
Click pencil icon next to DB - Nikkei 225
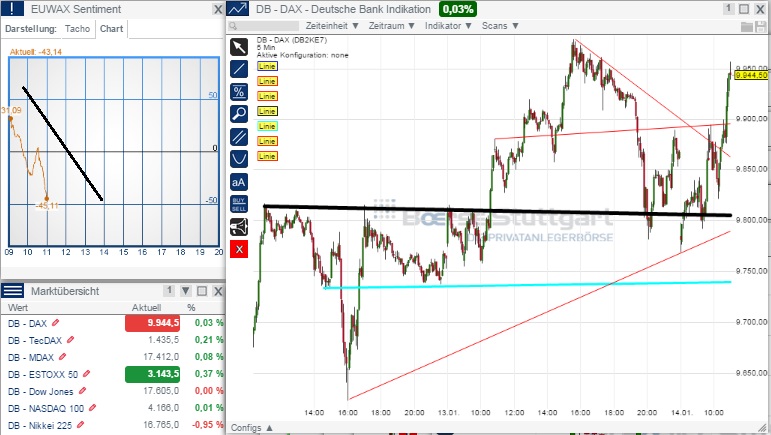tap(80, 425)
